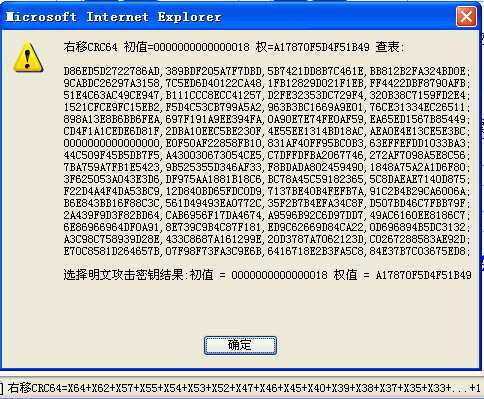484x399 pixels.
Task: Click the table value starting with DF975AA1
Action: pyautogui.click(x=213, y=179)
